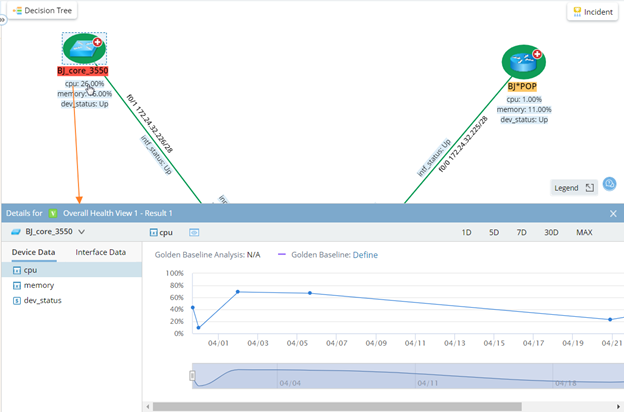Click the lowest chart data point near 0%
Screen dimensions: 624x412
point(199,328)
